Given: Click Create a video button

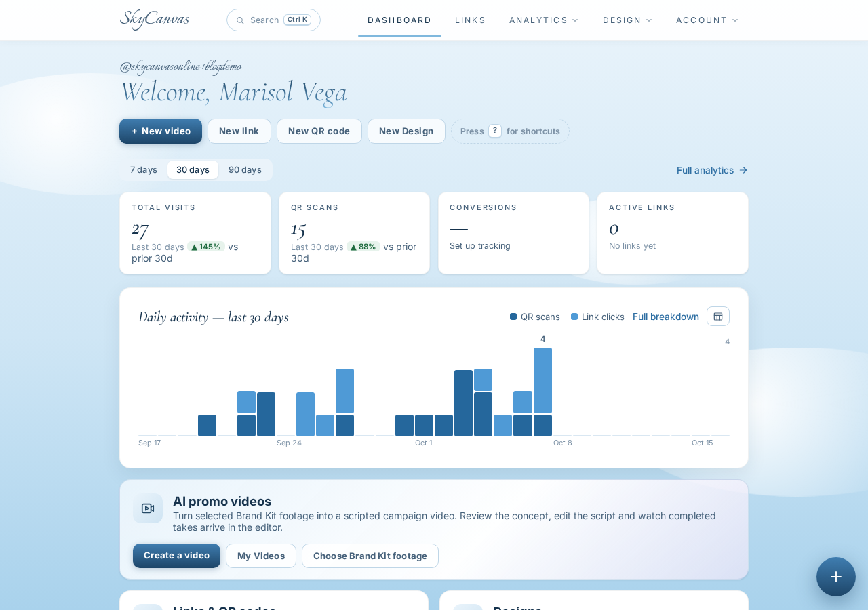Looking at the screenshot, I should point(176,556).
